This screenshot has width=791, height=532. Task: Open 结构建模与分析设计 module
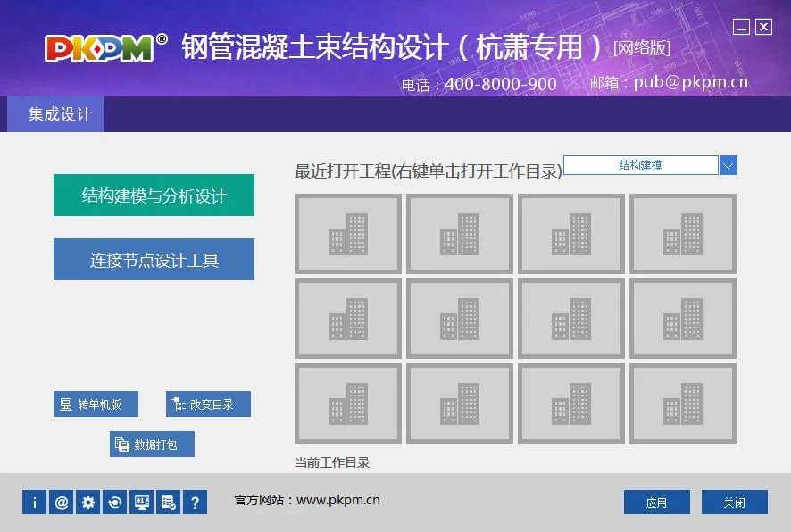click(154, 195)
